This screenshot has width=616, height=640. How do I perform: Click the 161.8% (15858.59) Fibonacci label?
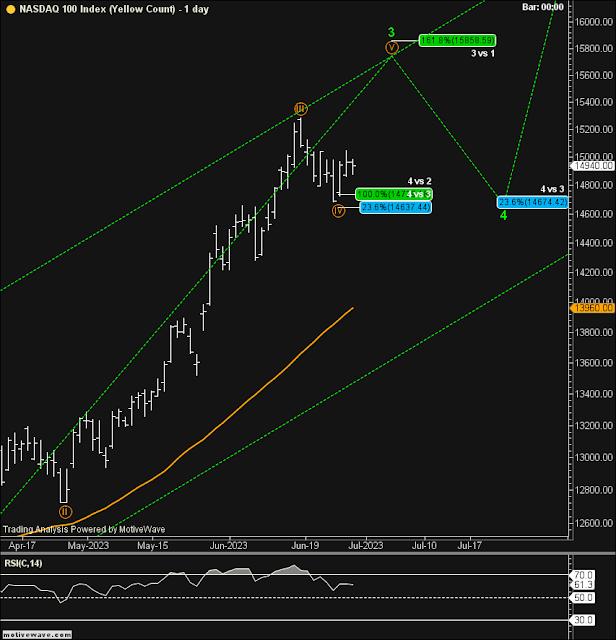[457, 40]
